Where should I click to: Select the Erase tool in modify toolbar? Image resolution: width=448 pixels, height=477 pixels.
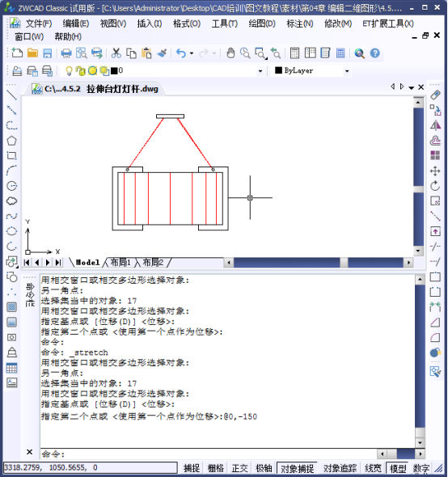[435, 95]
